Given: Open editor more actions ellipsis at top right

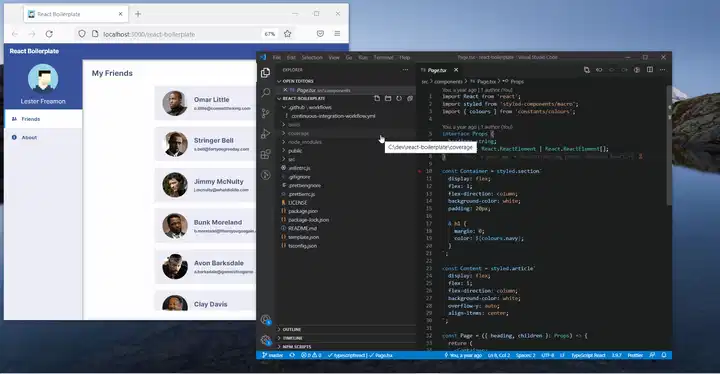Looking at the screenshot, I should 663,70.
